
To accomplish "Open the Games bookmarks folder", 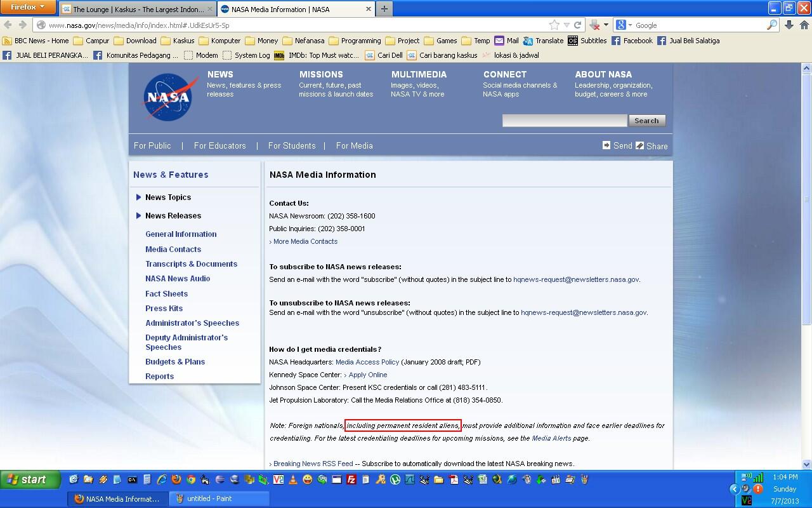I will 440,41.
